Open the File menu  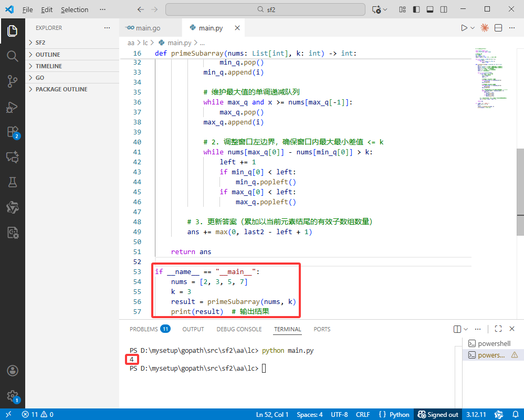27,9
